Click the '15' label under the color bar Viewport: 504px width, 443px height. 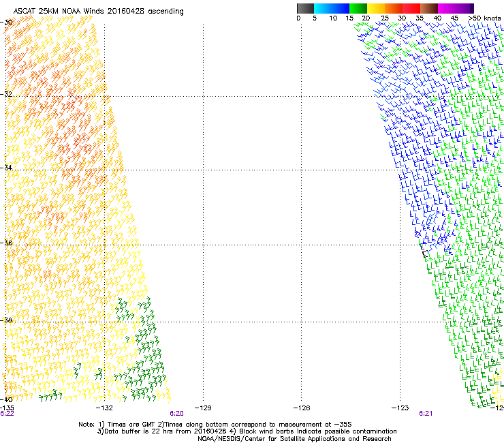click(x=349, y=18)
